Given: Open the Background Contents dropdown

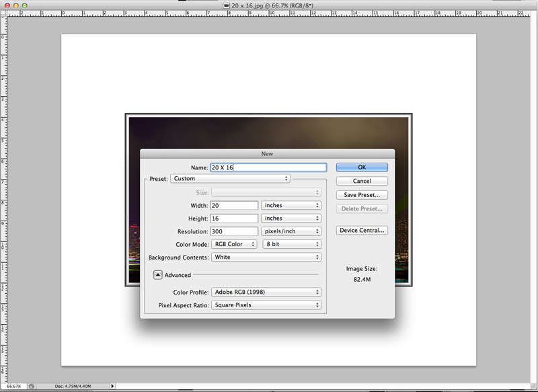Looking at the screenshot, I should (x=266, y=257).
